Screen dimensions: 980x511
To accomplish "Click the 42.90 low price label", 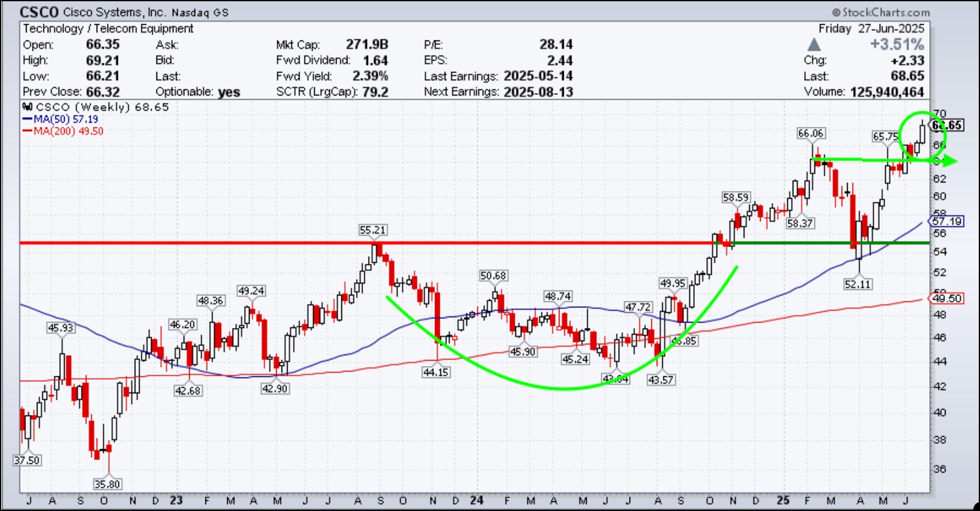I will point(274,389).
